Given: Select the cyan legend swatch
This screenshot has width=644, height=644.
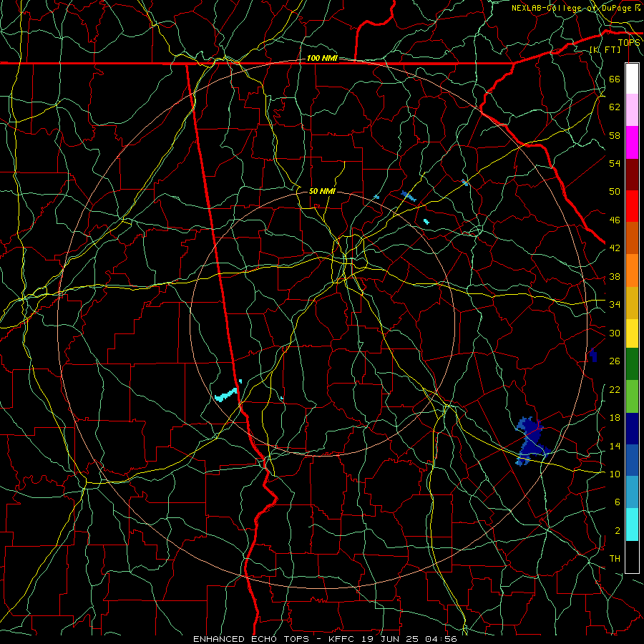Looking at the screenshot, I should [632, 525].
